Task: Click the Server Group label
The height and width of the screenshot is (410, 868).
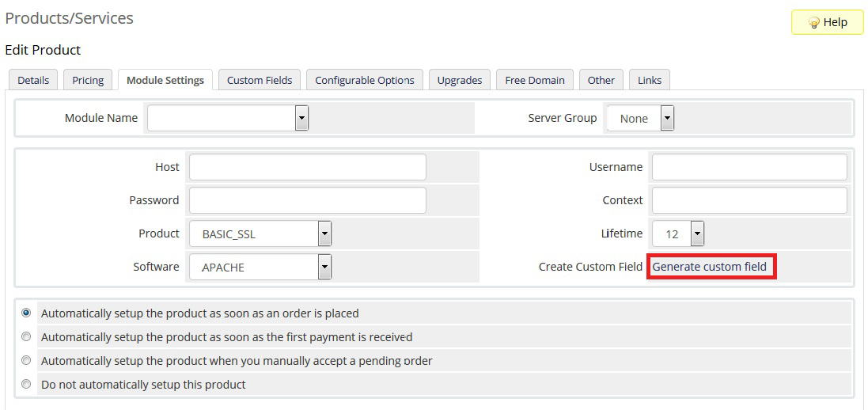Action: tap(563, 117)
